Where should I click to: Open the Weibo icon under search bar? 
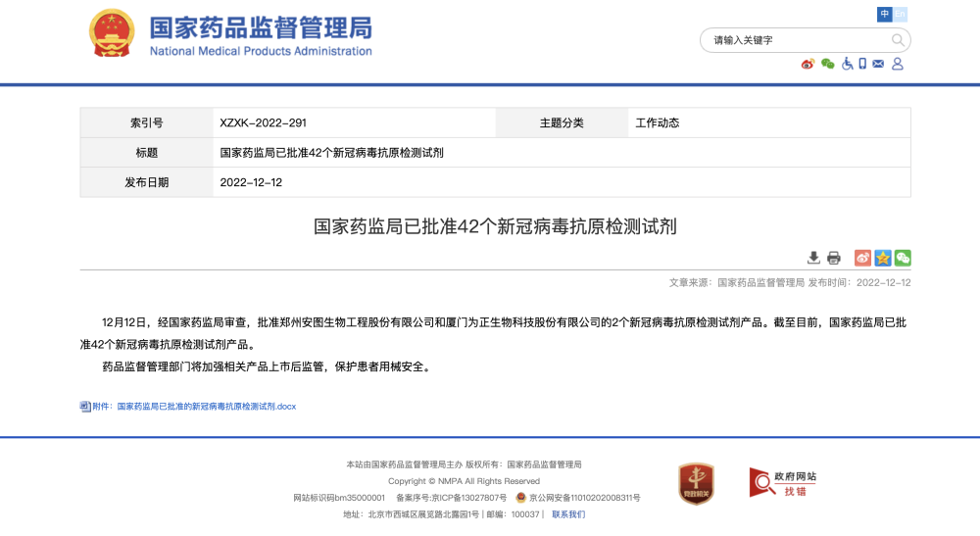[808, 64]
